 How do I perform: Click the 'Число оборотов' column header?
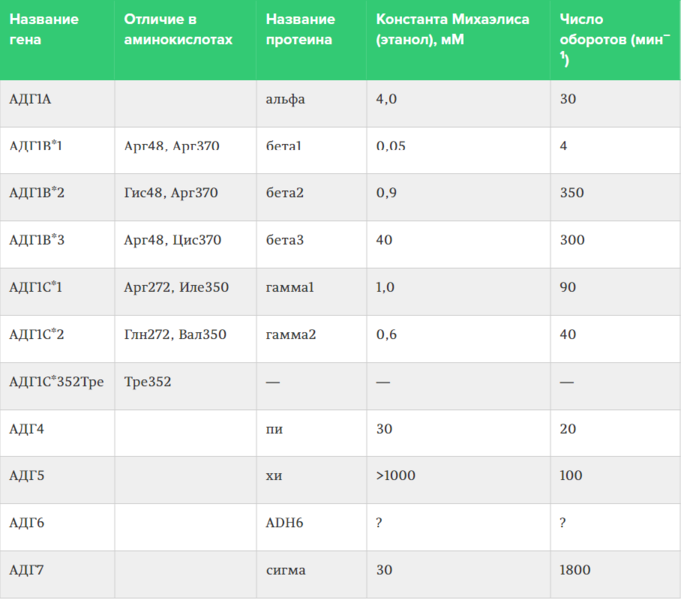click(615, 40)
